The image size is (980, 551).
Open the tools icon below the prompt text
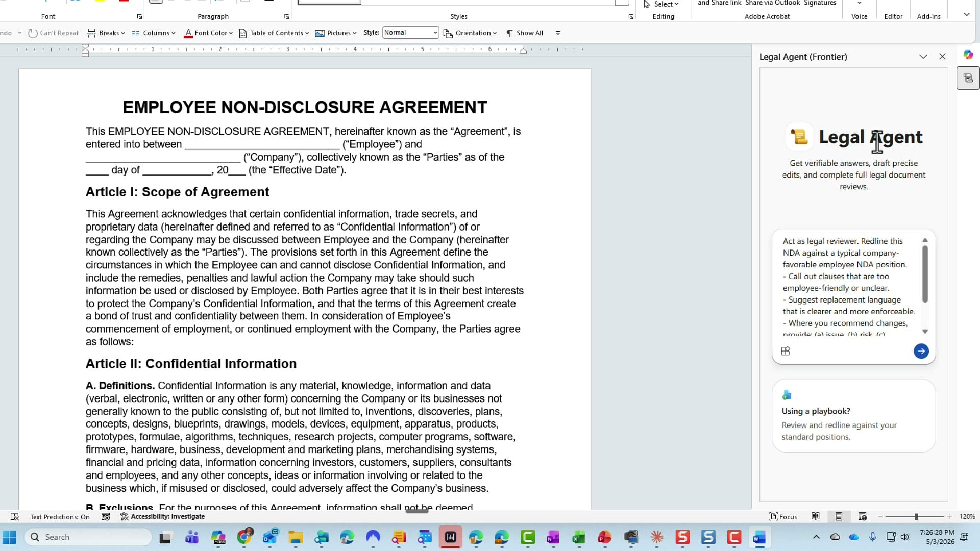click(786, 351)
